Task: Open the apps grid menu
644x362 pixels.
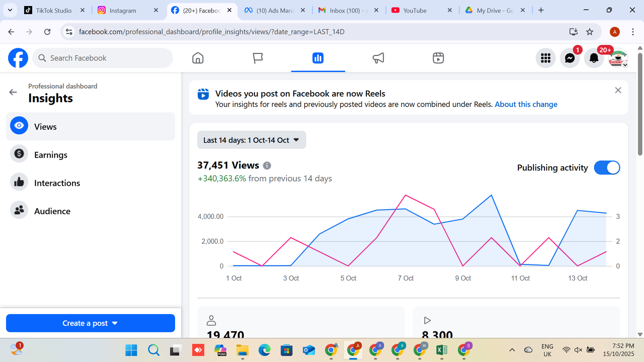Action: click(x=545, y=58)
